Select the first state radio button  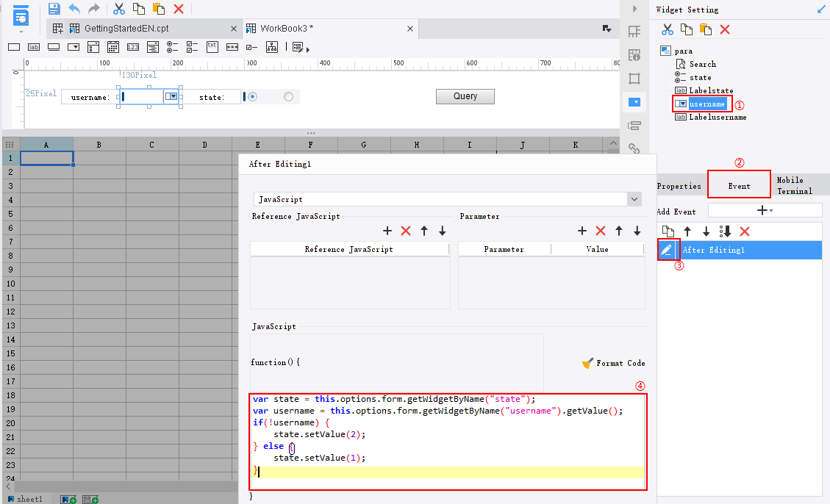[x=252, y=97]
